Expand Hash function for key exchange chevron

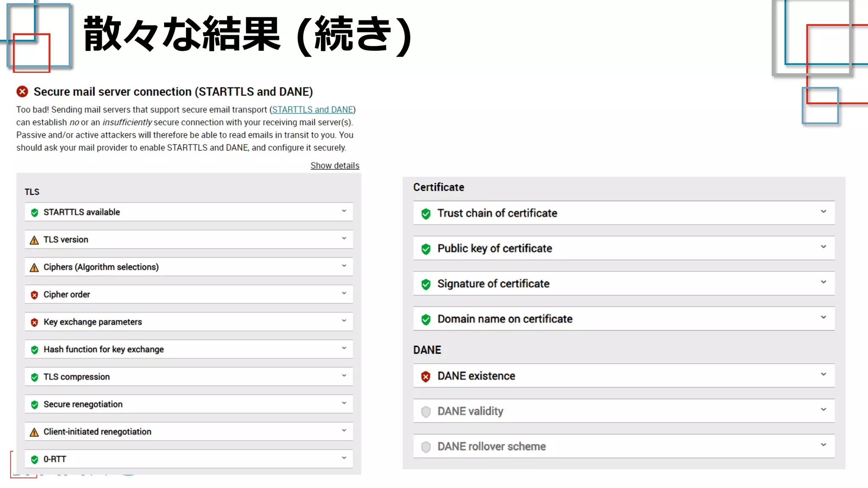[344, 348]
